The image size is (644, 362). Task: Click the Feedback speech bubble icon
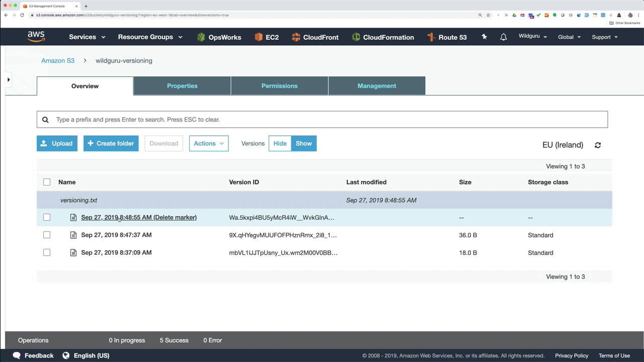coord(17,355)
